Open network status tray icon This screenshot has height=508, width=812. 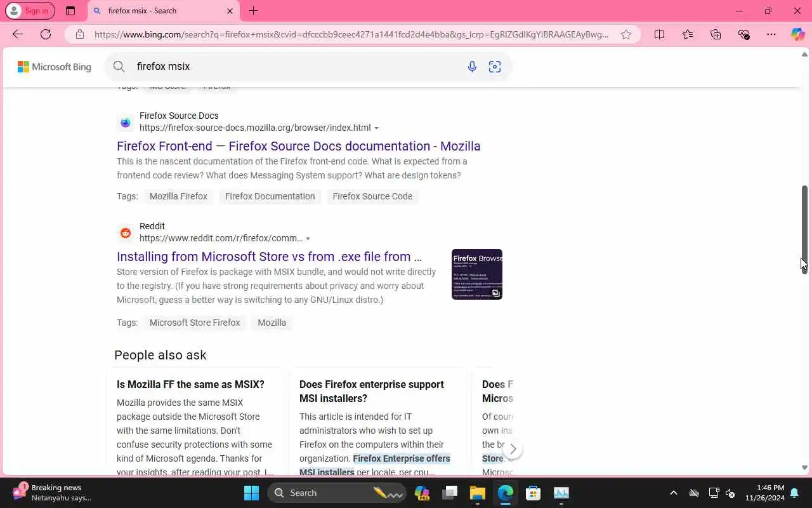pyautogui.click(x=714, y=493)
